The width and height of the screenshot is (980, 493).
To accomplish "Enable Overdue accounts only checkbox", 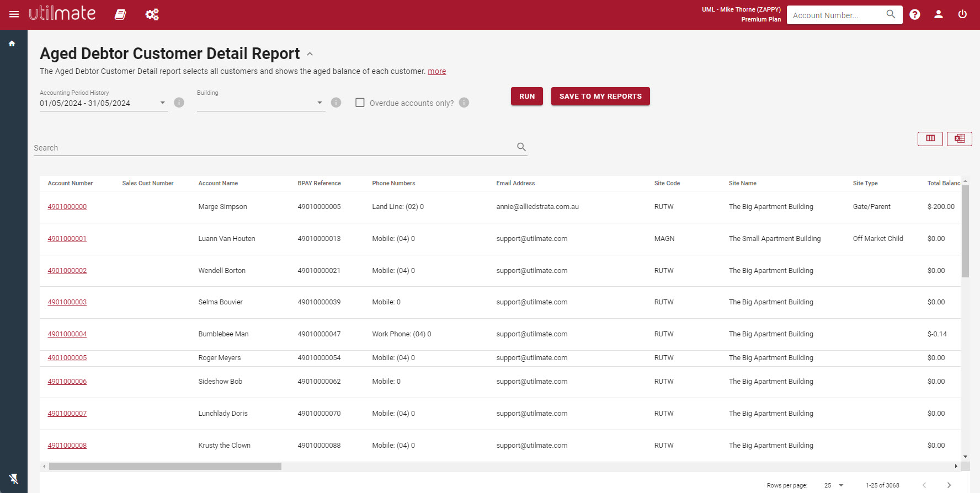I will (x=360, y=103).
